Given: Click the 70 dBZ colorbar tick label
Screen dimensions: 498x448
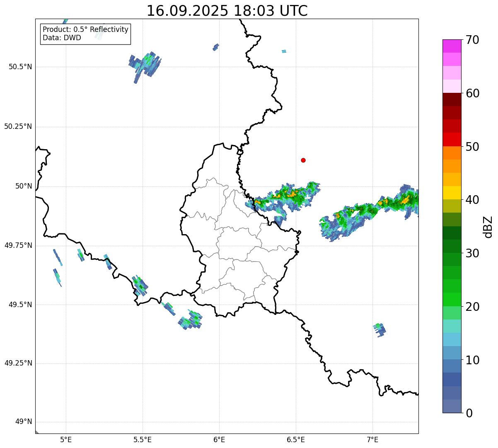Looking at the screenshot, I should coord(472,40).
